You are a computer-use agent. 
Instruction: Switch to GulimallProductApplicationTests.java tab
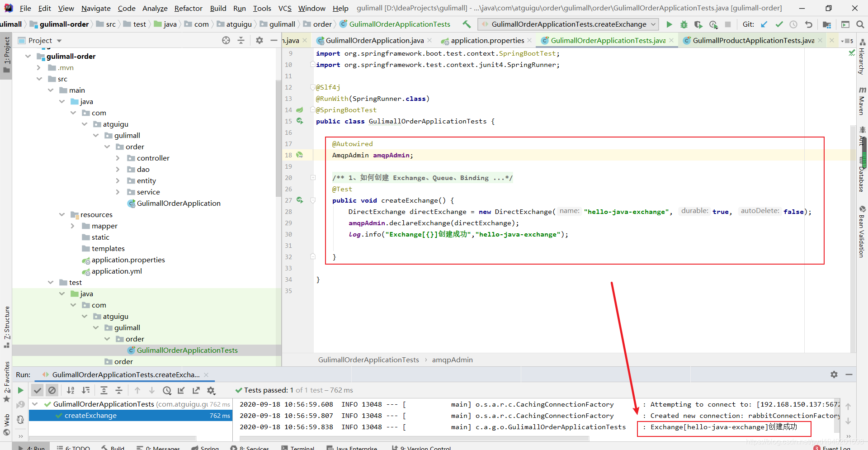[x=754, y=40]
